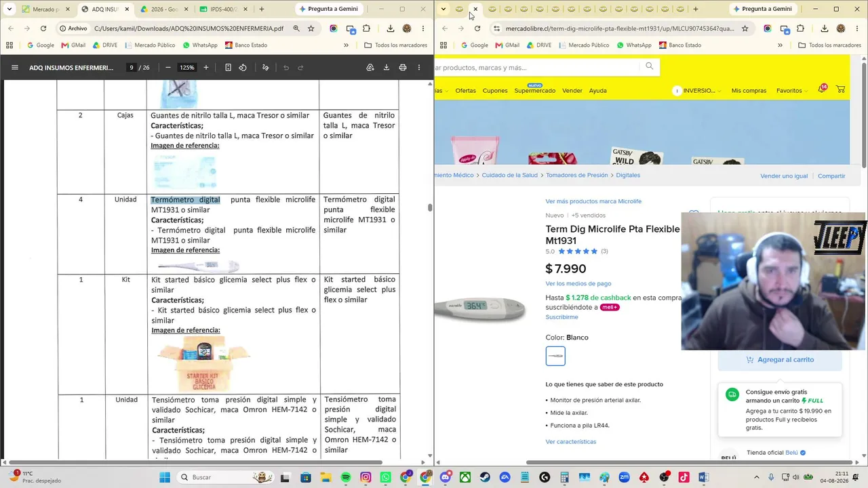Image resolution: width=868 pixels, height=488 pixels.
Task: Open extensions puzzle icon in left browser
Action: (x=367, y=28)
